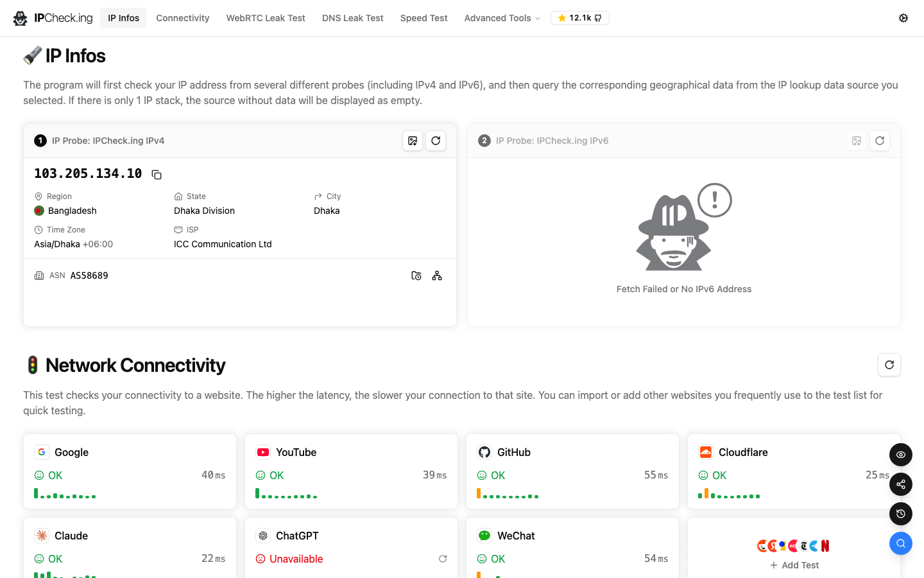Click the Cloudflare latency bar chart
Viewport: 924px width, 578px height.
(729, 493)
